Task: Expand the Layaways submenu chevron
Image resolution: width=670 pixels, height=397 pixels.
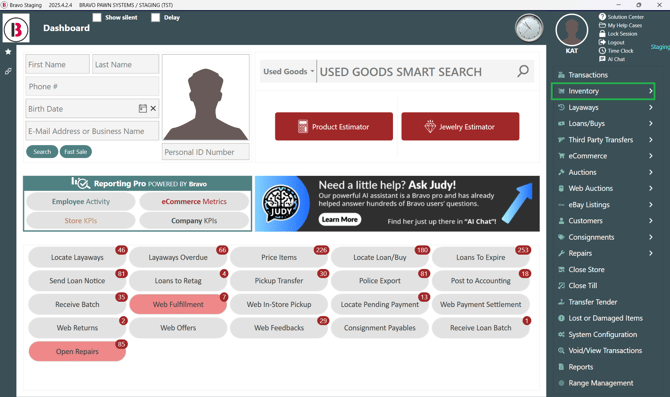Action: pyautogui.click(x=650, y=107)
